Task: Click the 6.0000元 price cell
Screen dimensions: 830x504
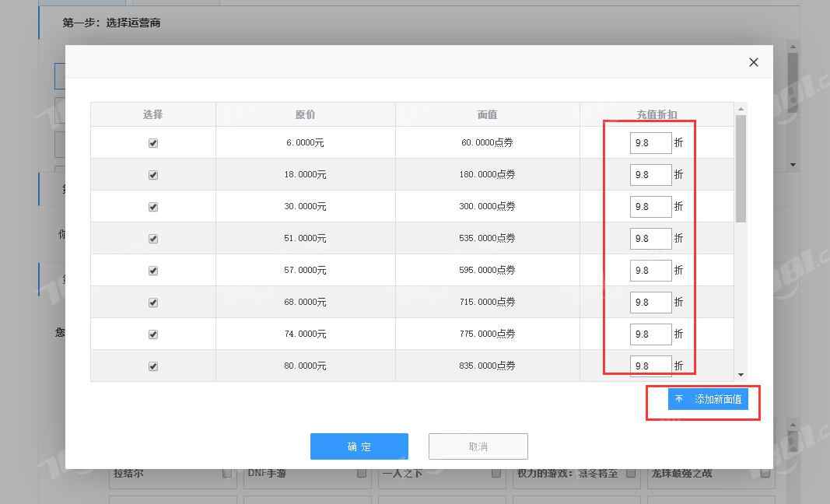Action: click(306, 142)
